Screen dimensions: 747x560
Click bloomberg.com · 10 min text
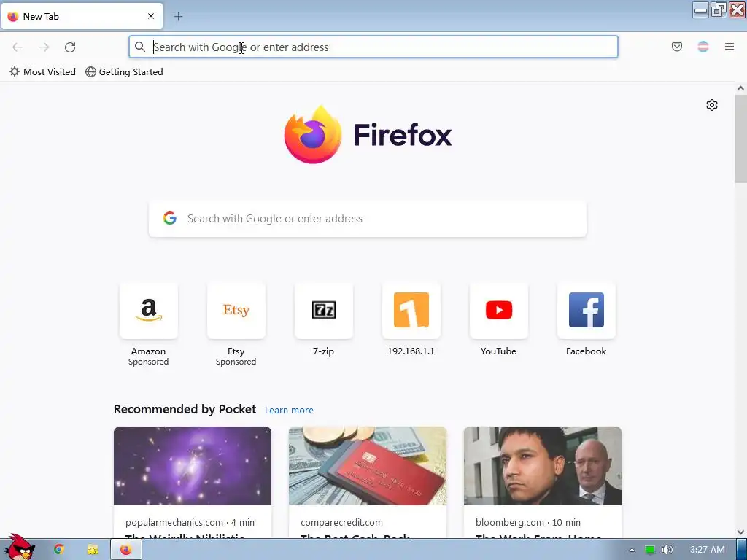click(x=528, y=522)
